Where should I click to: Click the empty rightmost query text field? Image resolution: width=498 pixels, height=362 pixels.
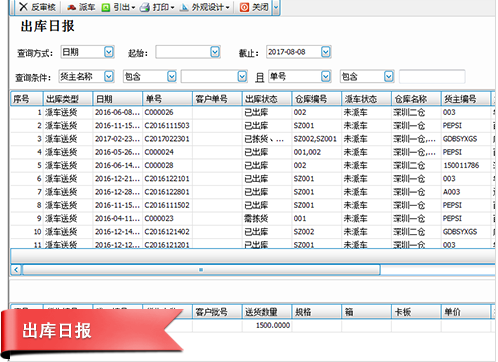(432, 77)
